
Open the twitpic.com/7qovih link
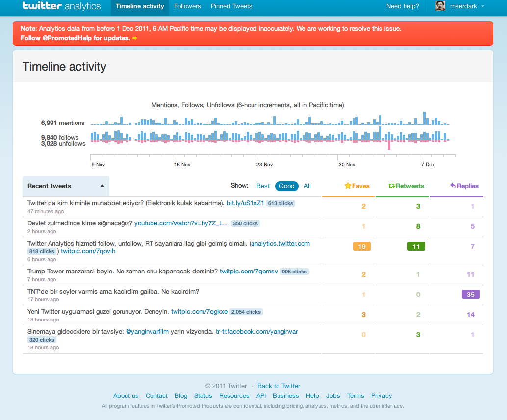tap(88, 251)
